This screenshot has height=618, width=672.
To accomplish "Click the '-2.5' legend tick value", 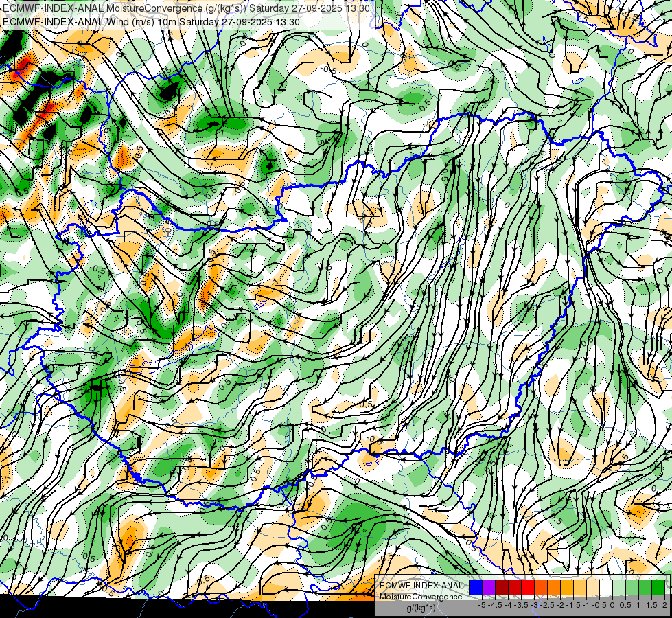I will (x=547, y=605).
